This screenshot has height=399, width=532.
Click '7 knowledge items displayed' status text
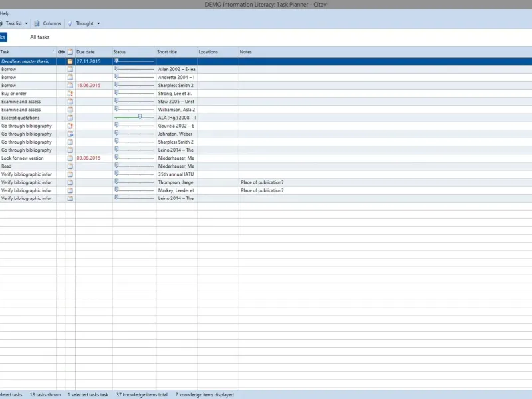point(205,394)
